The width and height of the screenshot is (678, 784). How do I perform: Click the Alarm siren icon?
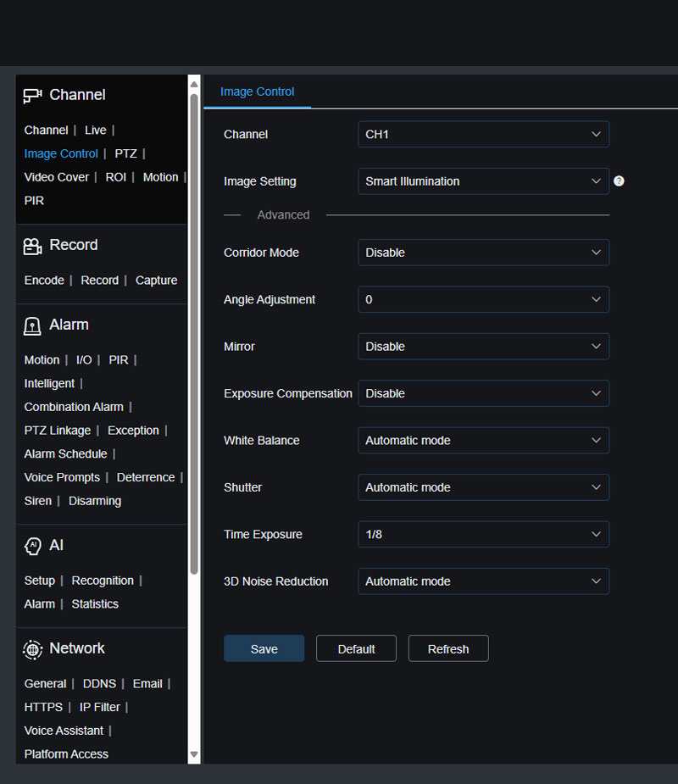[32, 326]
